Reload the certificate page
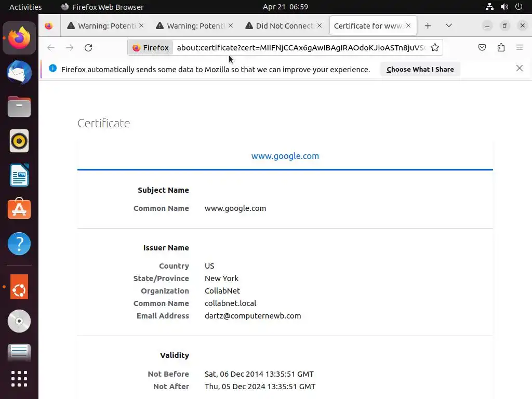The width and height of the screenshot is (532, 399). 88,47
